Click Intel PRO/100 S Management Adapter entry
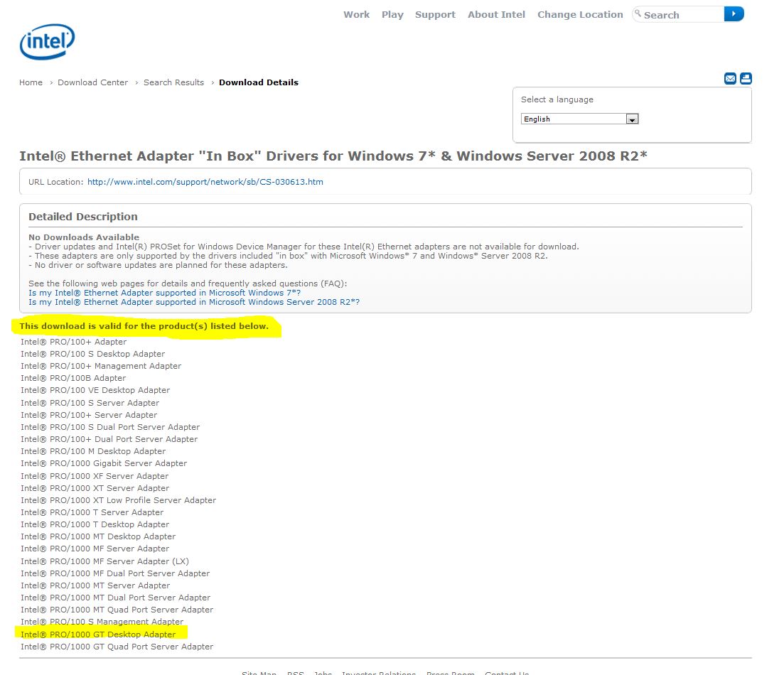The width and height of the screenshot is (784, 675). [102, 622]
